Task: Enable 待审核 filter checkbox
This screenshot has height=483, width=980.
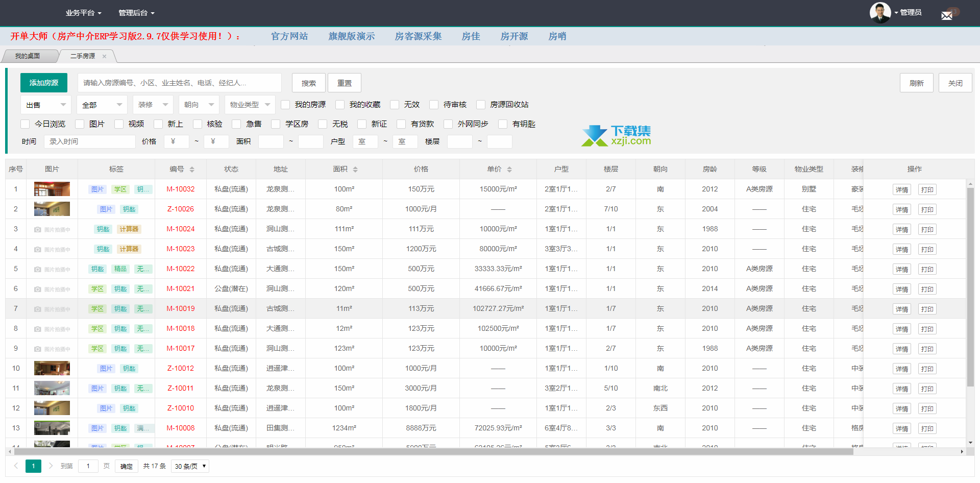Action: tap(434, 105)
